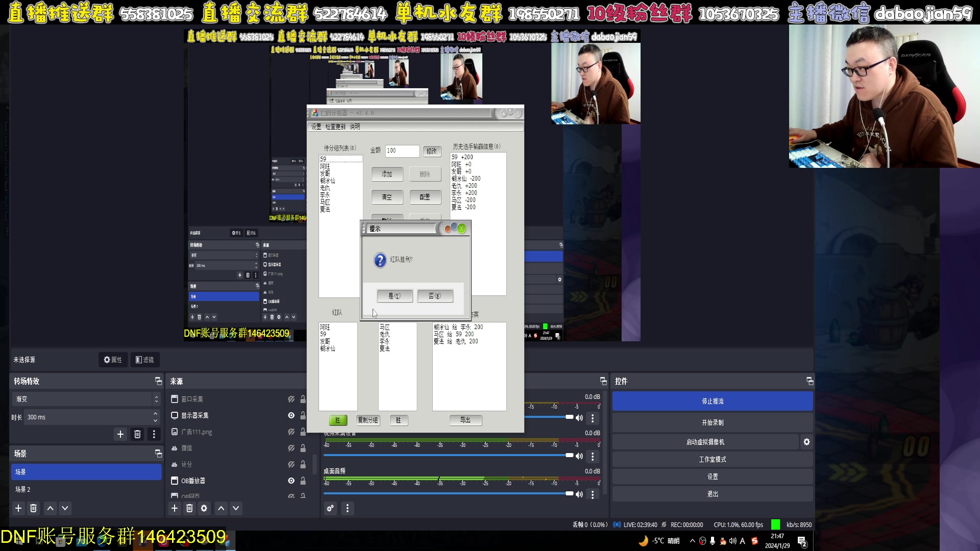Open source properties with the gear icon
Image resolution: width=980 pixels, height=551 pixels.
coord(204,508)
